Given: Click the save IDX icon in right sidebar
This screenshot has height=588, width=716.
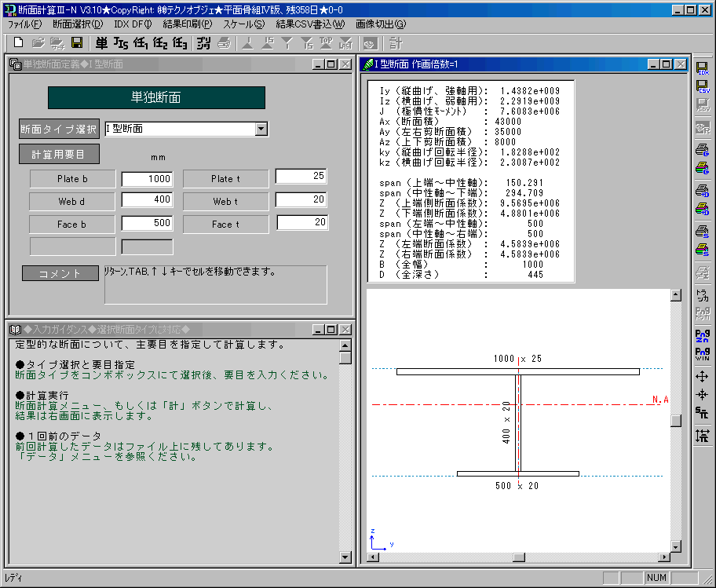Looking at the screenshot, I should click(703, 70).
